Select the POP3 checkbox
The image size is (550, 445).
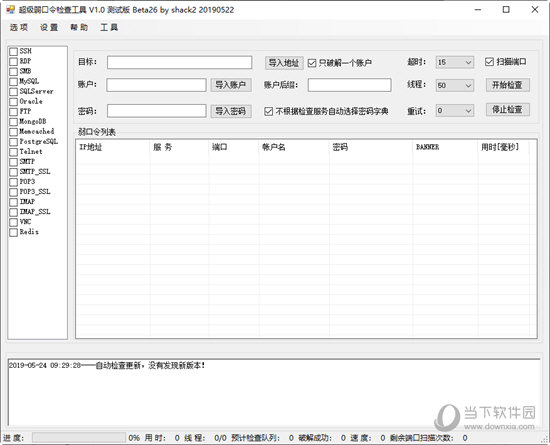click(x=13, y=182)
